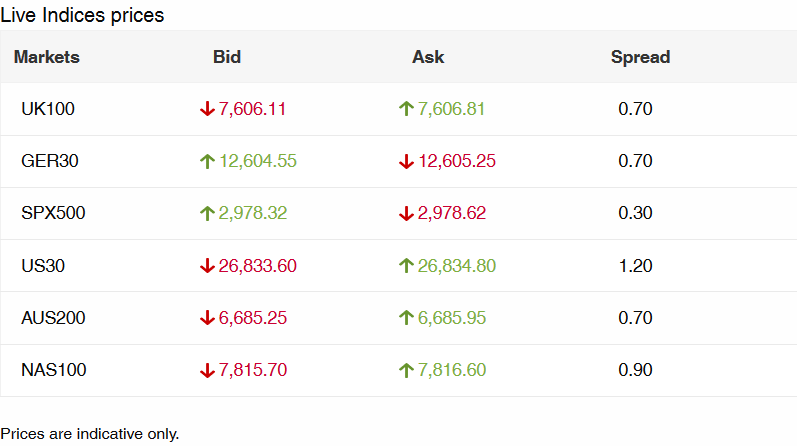797x446 pixels.
Task: Click the red down arrow beside UK100 bid
Action: (x=207, y=109)
